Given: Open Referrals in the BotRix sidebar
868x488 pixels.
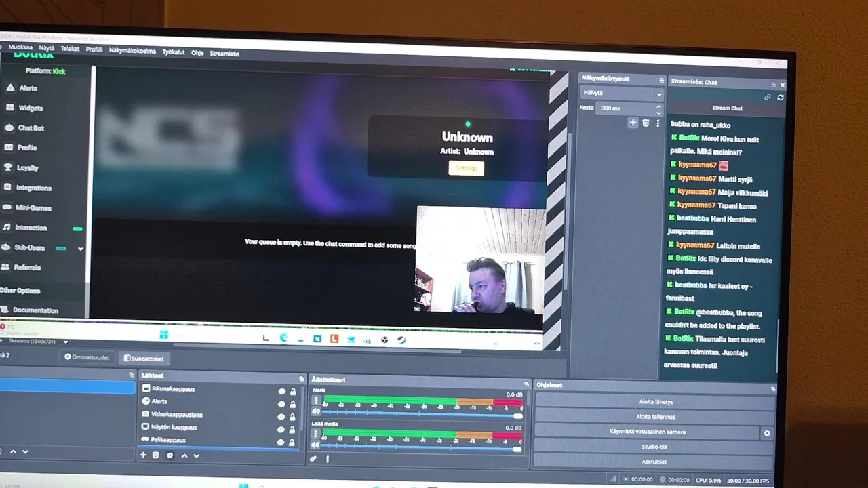Looking at the screenshot, I should pos(27,267).
